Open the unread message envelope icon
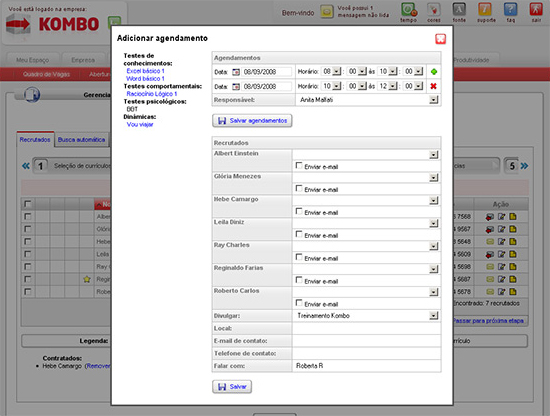The width and height of the screenshot is (550, 416). (x=327, y=12)
